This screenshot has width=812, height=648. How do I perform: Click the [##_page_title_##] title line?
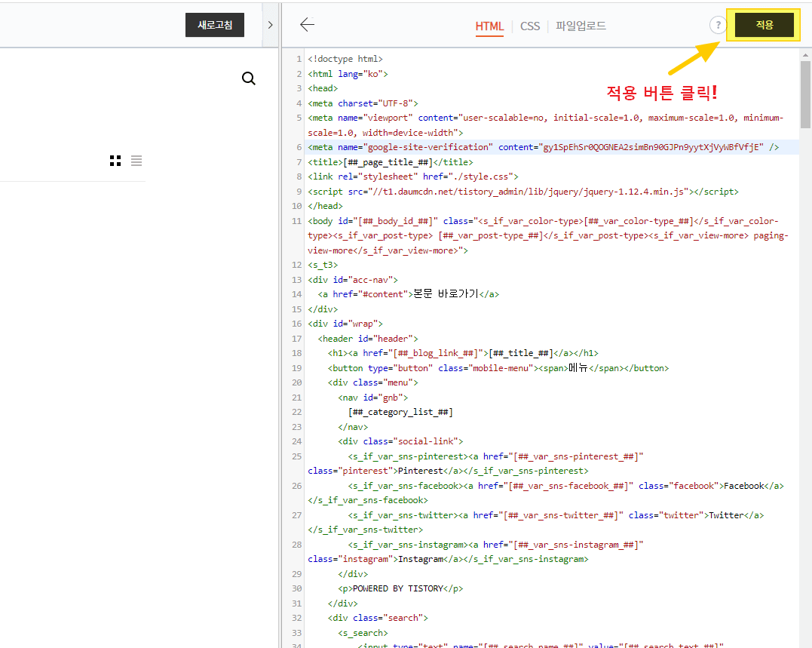click(x=391, y=162)
